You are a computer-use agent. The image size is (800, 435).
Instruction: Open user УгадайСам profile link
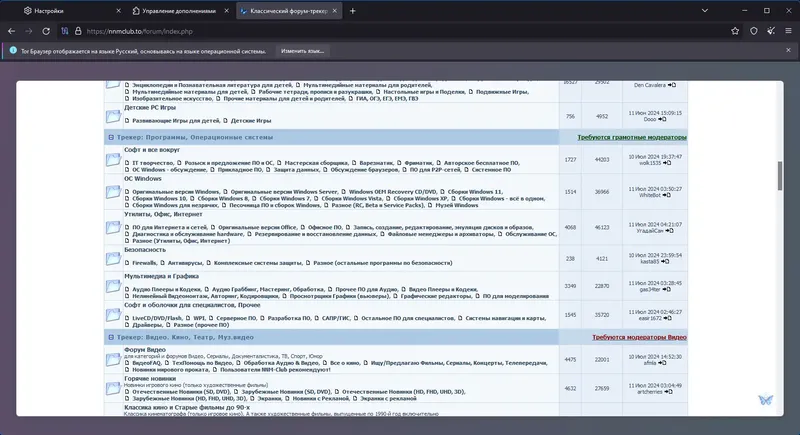tap(650, 231)
